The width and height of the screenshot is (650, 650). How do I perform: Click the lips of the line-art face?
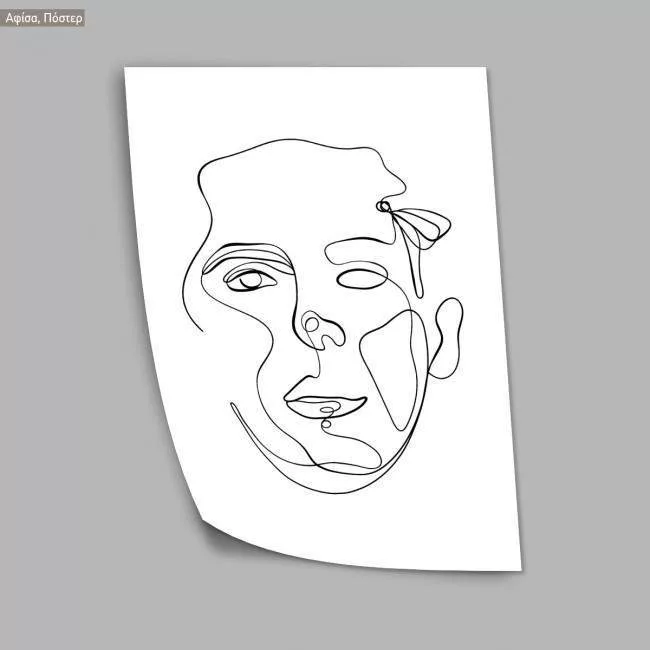tap(324, 403)
